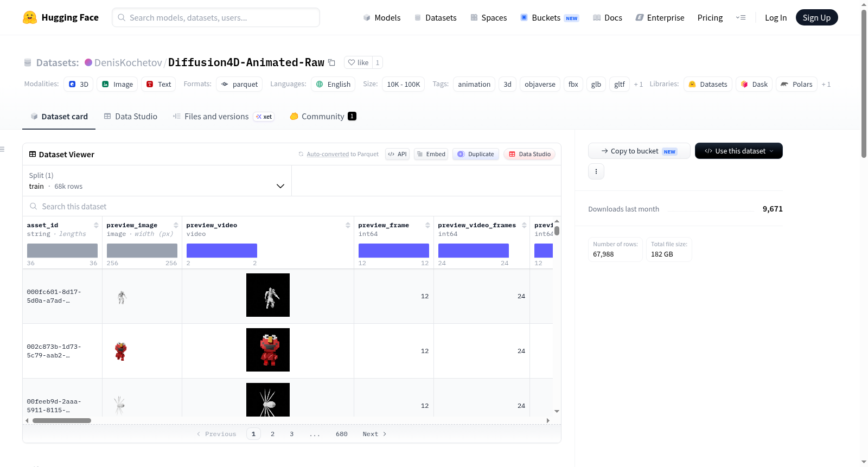Click the preview_frame histogram bar
This screenshot has width=868, height=467.
(x=394, y=251)
